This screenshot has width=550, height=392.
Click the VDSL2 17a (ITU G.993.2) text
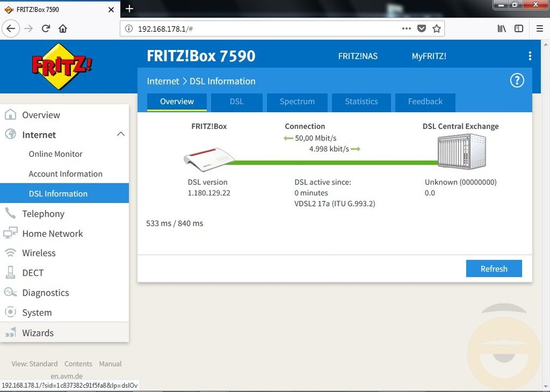point(335,204)
